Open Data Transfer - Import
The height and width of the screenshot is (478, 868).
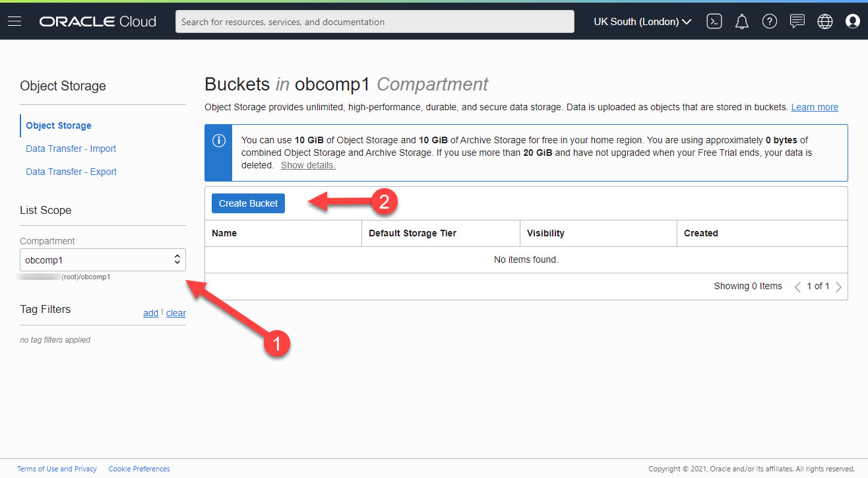[71, 149]
